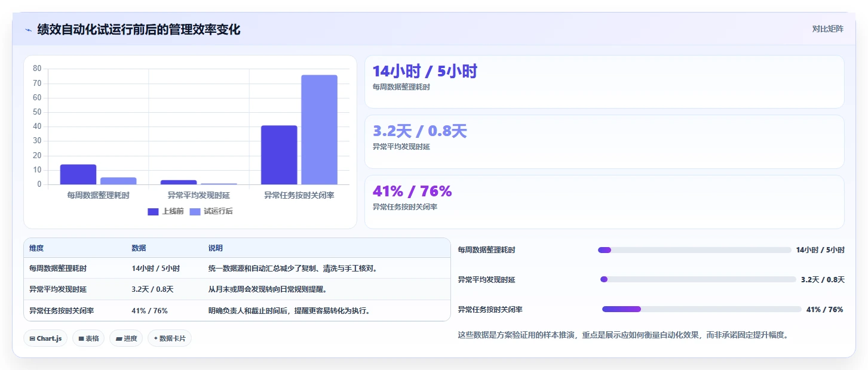
Task: Click table cell 3.2天 / 0.8天
Action: [152, 289]
